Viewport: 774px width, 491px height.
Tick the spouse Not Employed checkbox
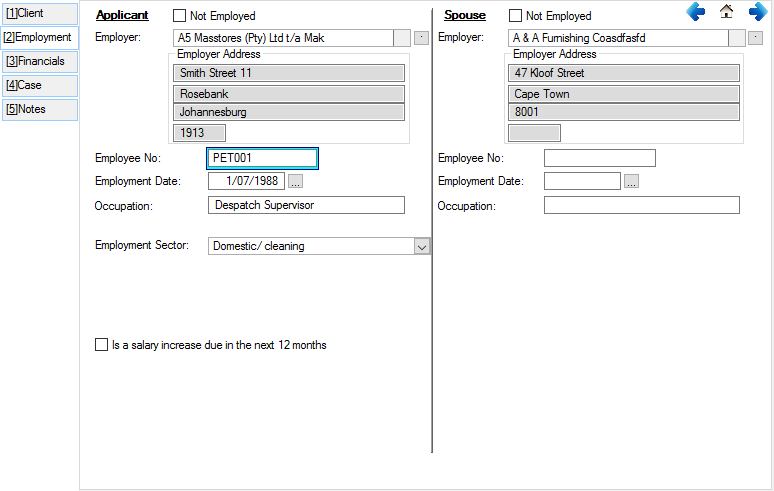click(516, 16)
